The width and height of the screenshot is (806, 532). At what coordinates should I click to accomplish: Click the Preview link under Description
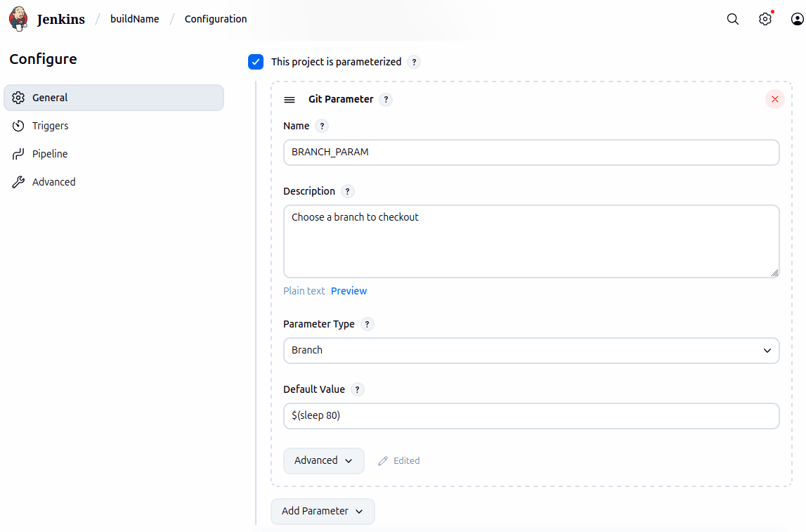coord(349,290)
